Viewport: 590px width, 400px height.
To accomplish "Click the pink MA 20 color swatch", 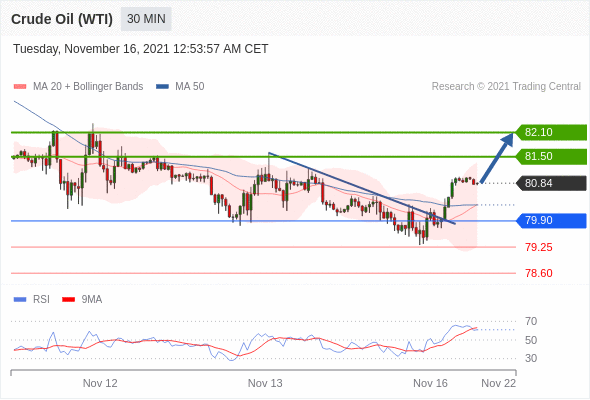I will (x=20, y=87).
